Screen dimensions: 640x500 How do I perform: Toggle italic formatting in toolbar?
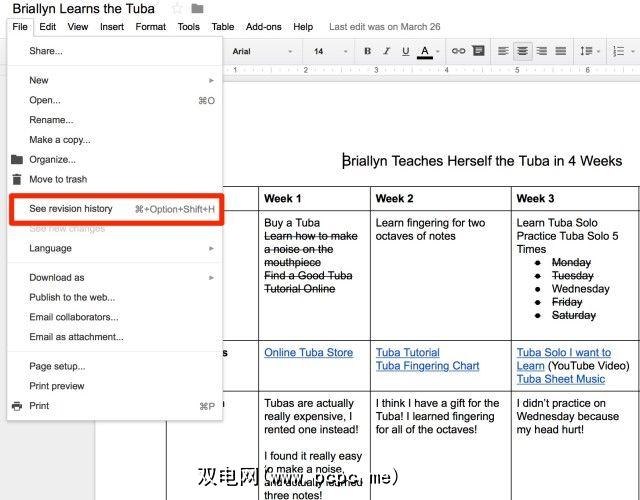[x=386, y=51]
